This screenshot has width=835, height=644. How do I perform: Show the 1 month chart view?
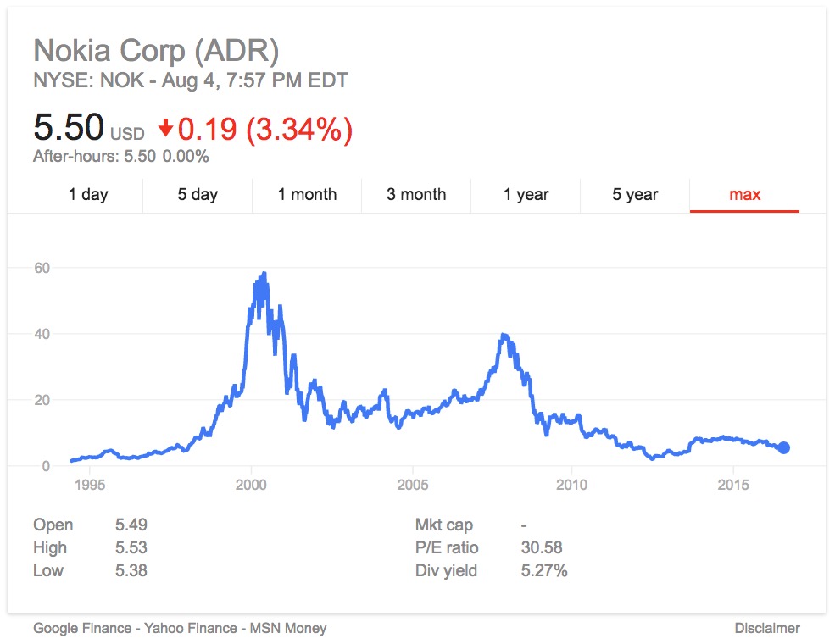[x=307, y=194]
